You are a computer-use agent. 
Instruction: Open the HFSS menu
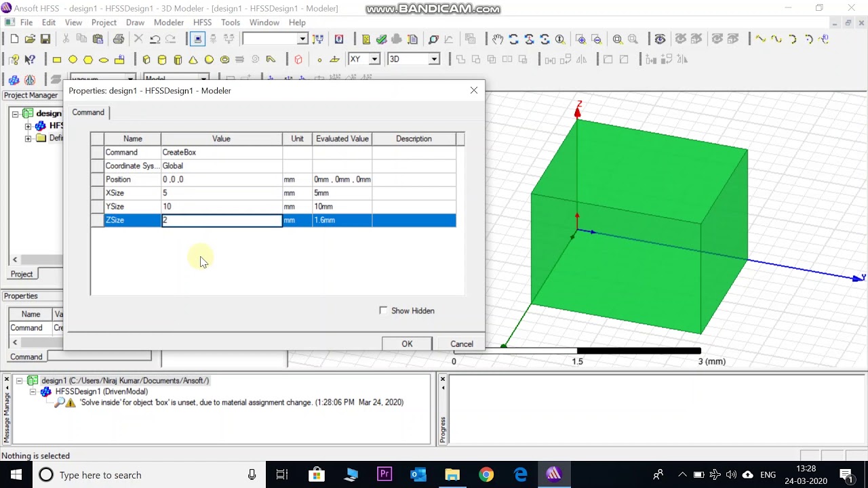click(202, 22)
